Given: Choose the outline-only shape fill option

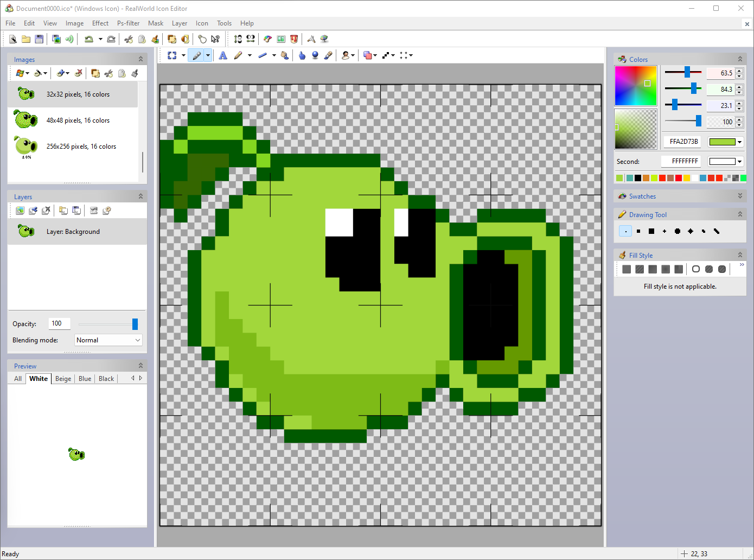Looking at the screenshot, I should pyautogui.click(x=696, y=269).
